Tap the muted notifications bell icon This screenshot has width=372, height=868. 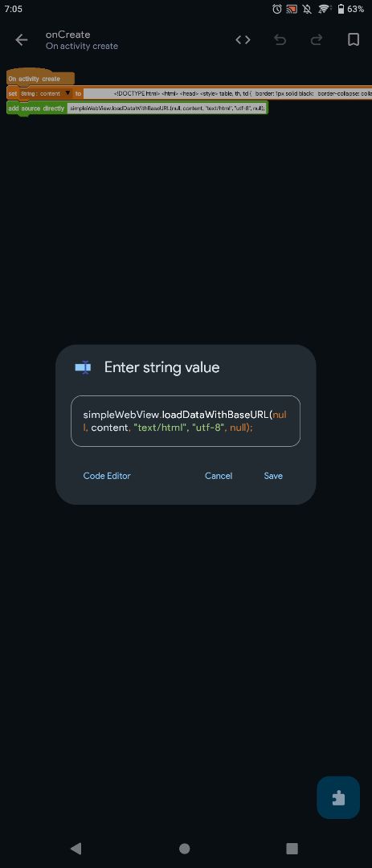(x=307, y=9)
